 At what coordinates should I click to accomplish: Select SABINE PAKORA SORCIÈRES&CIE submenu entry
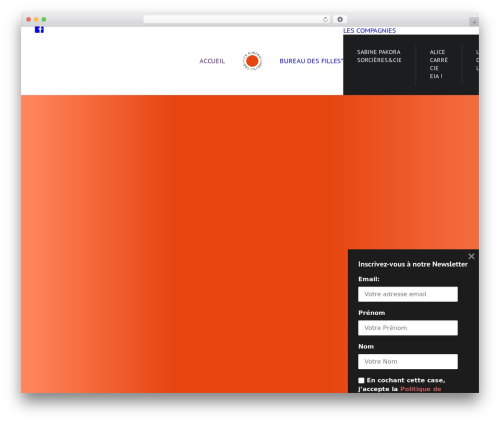point(379,56)
